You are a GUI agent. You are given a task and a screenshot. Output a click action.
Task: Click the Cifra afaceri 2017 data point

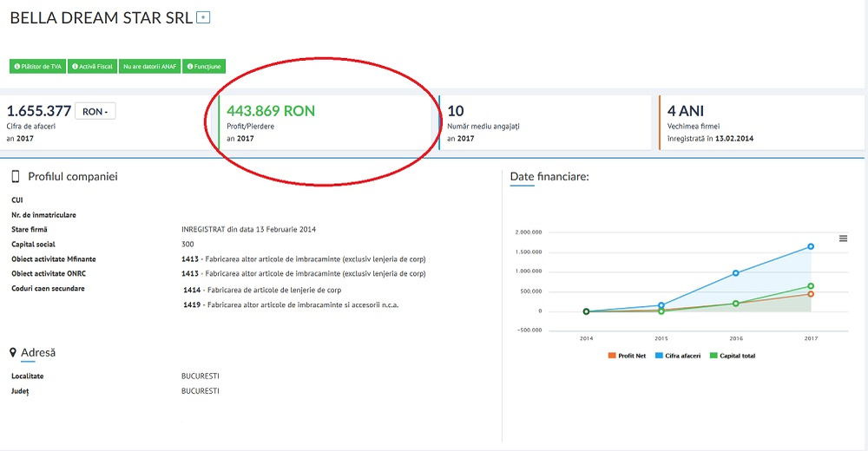coord(811,246)
